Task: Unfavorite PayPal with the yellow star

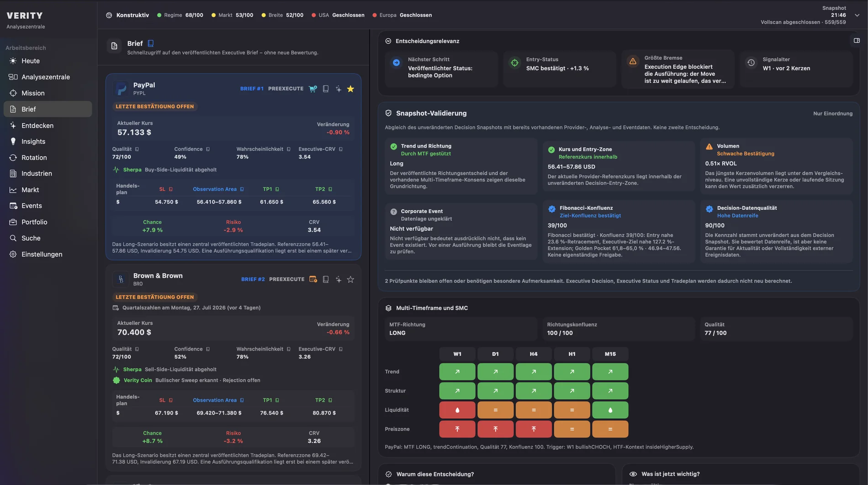Action: [350, 89]
